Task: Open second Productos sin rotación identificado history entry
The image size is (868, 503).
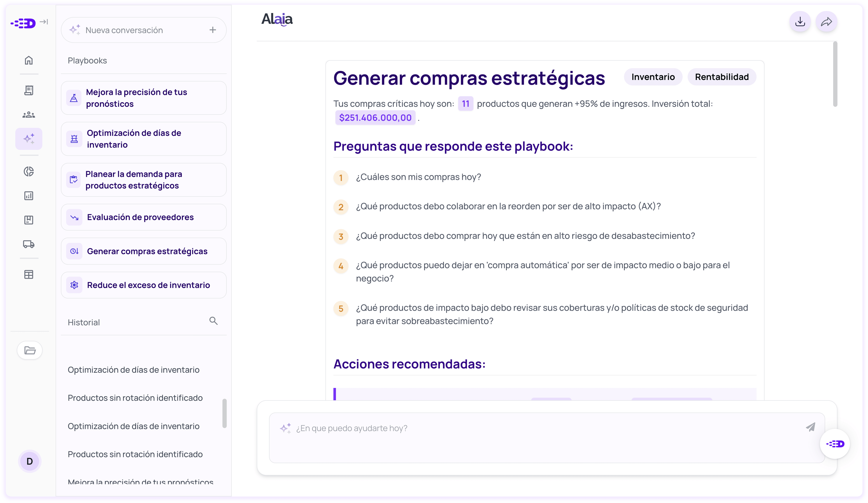Action: 135,454
